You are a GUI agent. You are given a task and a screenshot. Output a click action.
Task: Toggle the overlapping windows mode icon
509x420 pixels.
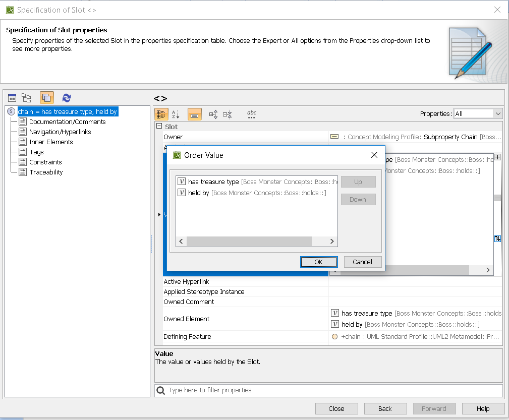46,98
